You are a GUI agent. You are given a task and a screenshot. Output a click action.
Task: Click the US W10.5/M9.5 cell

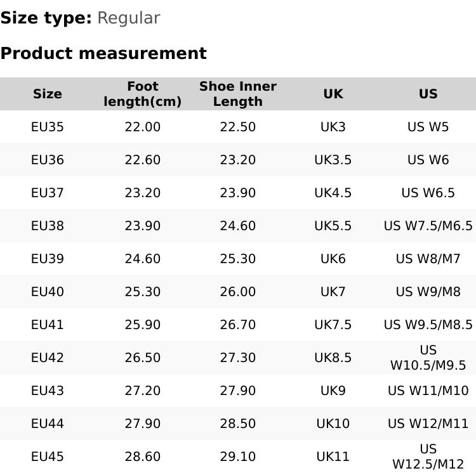[x=428, y=358]
